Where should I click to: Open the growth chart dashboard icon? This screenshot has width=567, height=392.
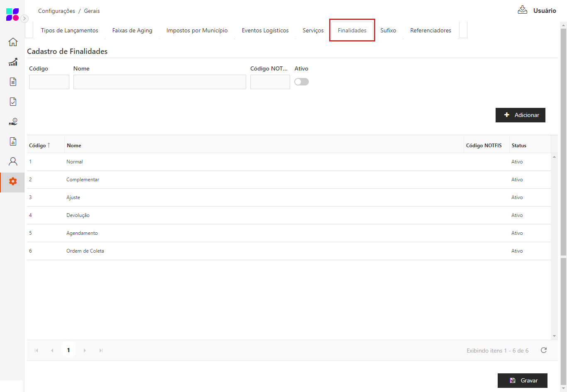(13, 62)
